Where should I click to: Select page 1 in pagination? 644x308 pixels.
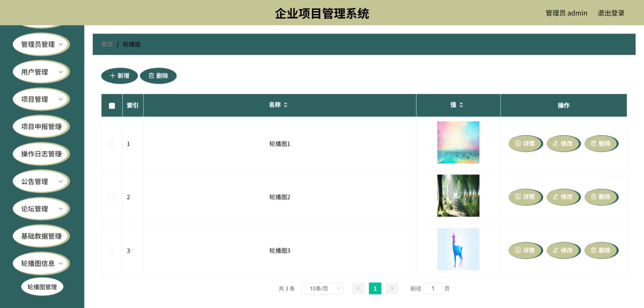pyautogui.click(x=375, y=289)
